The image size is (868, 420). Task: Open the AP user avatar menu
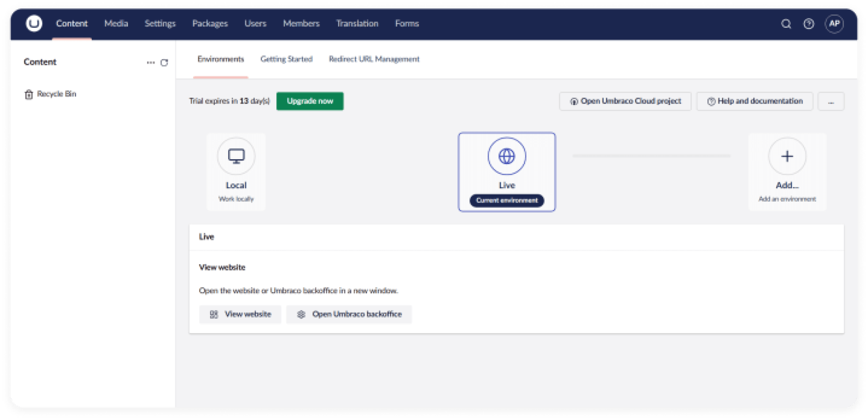coord(834,23)
